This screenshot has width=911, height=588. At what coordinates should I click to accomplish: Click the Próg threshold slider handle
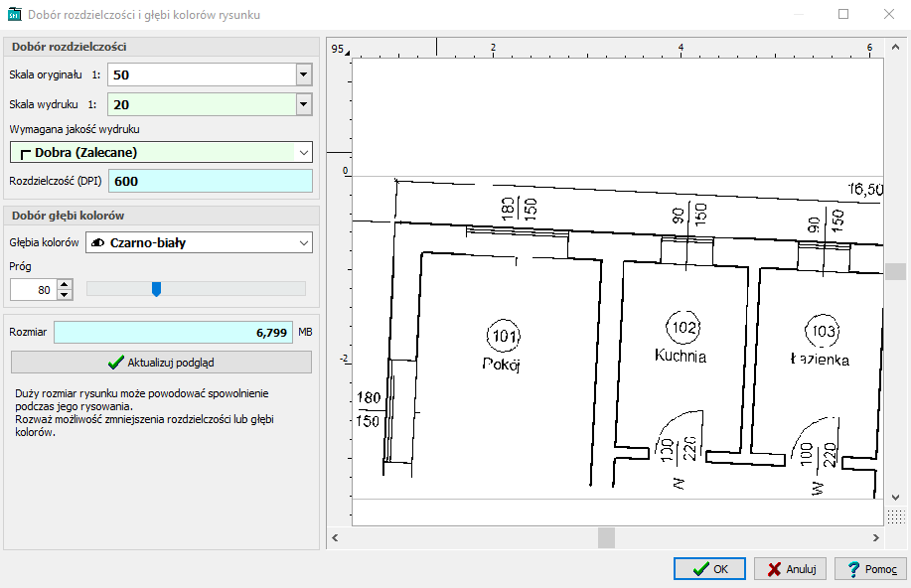(x=156, y=289)
